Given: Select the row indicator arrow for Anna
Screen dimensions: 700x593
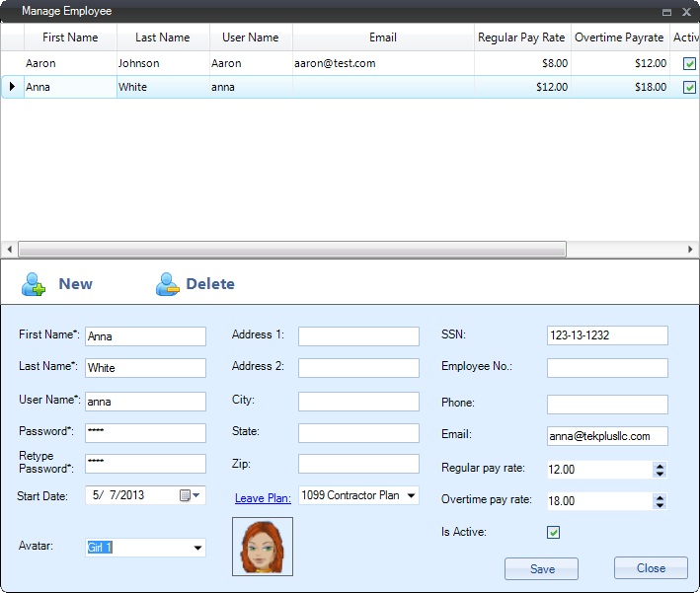Looking at the screenshot, I should click(12, 87).
